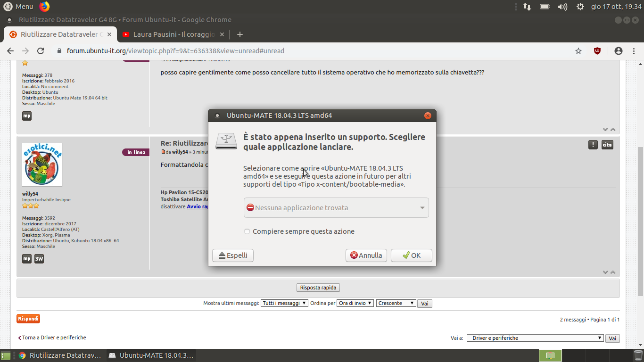Cancel the dialog with Annulla

[366, 255]
